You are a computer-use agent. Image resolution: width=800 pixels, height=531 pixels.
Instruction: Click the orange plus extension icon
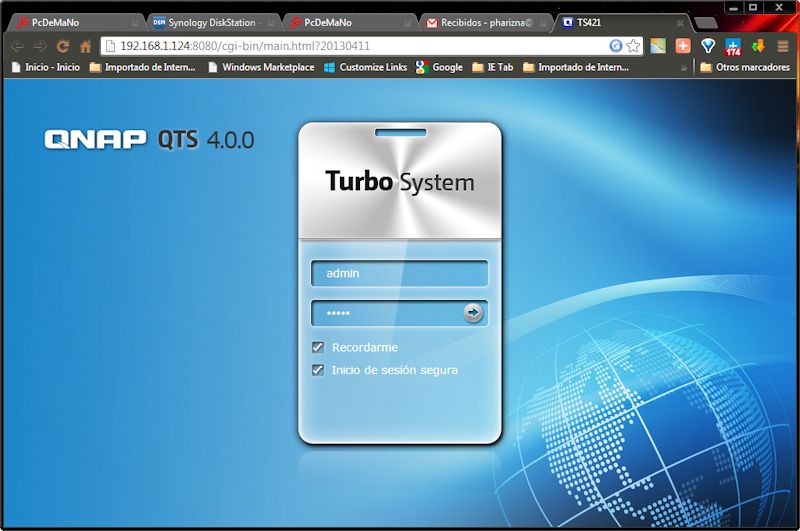click(683, 46)
